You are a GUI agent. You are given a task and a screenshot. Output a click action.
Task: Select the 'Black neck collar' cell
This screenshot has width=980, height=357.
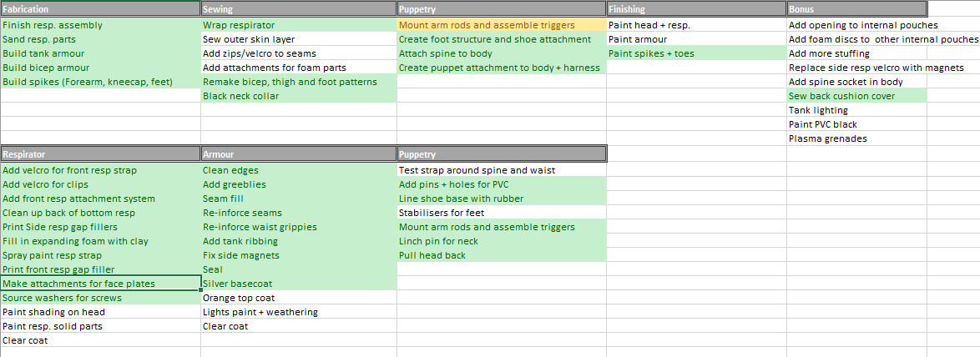coord(298,96)
